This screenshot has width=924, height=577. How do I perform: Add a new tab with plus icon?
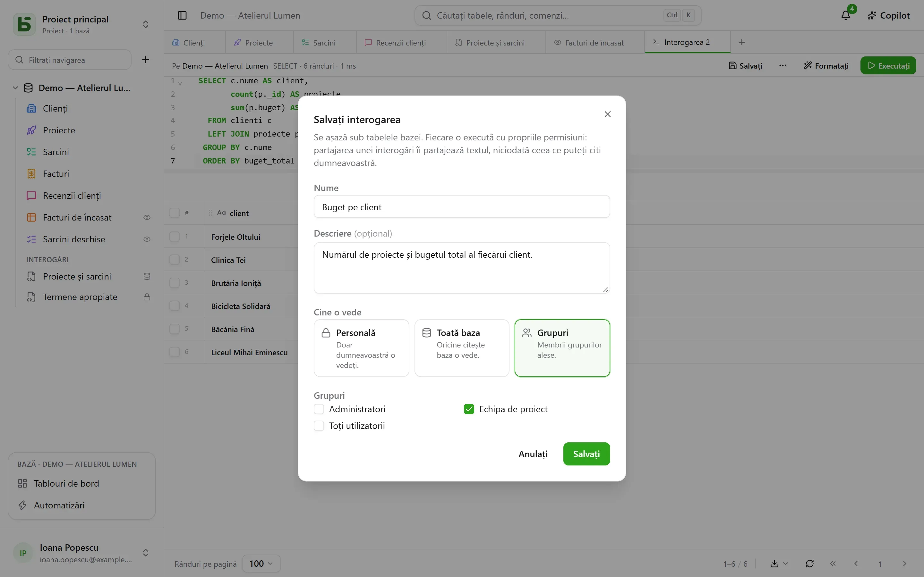point(741,42)
